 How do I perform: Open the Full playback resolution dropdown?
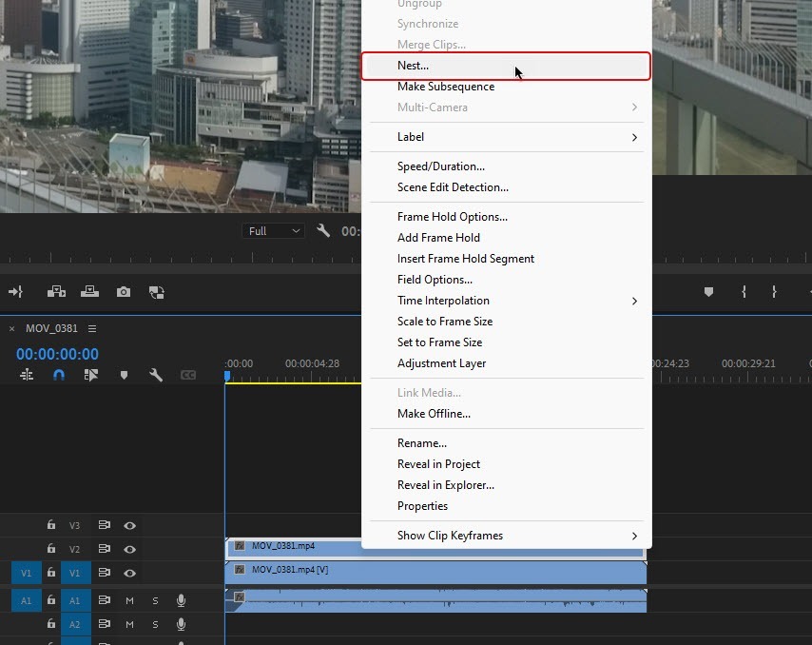coord(274,231)
